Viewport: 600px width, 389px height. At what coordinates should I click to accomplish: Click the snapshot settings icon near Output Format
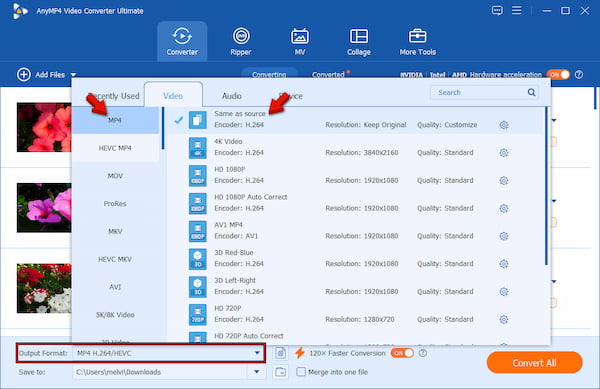tap(280, 353)
